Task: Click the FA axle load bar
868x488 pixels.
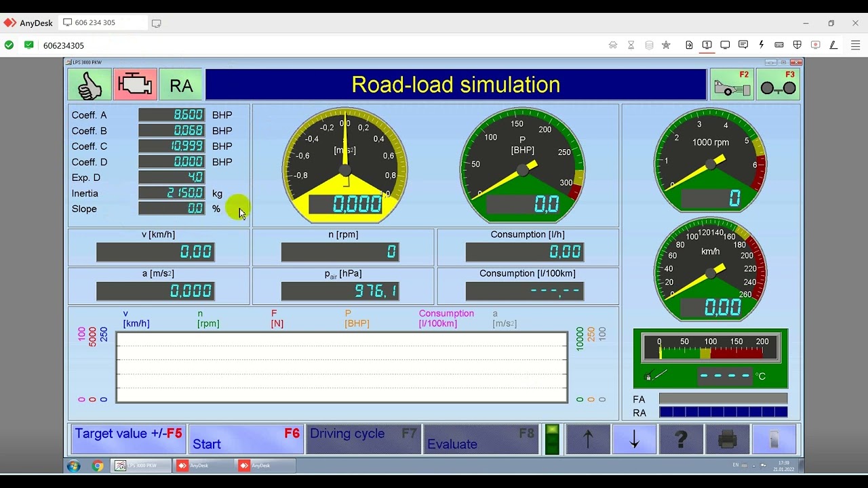Action: click(723, 399)
